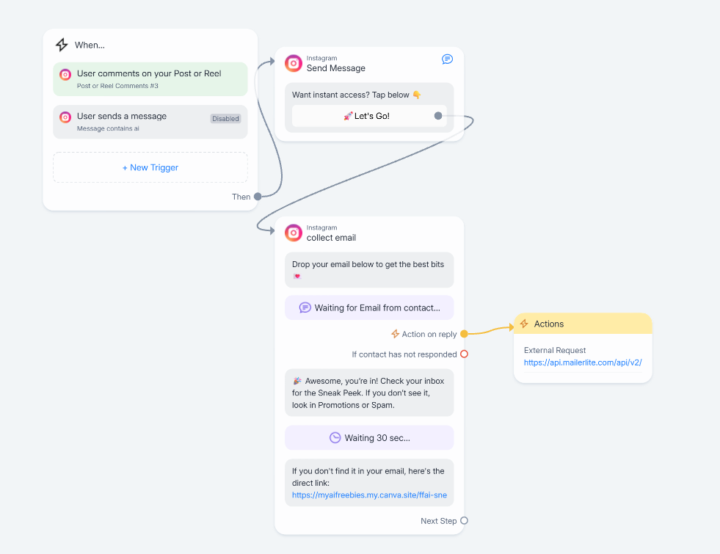This screenshot has height=554, width=720.
Task: Click the Action on reply connector dot
Action: tap(464, 334)
